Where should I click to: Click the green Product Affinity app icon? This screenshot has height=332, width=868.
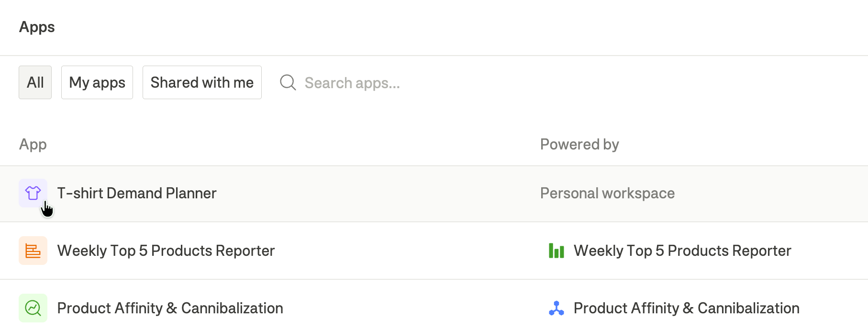33,308
